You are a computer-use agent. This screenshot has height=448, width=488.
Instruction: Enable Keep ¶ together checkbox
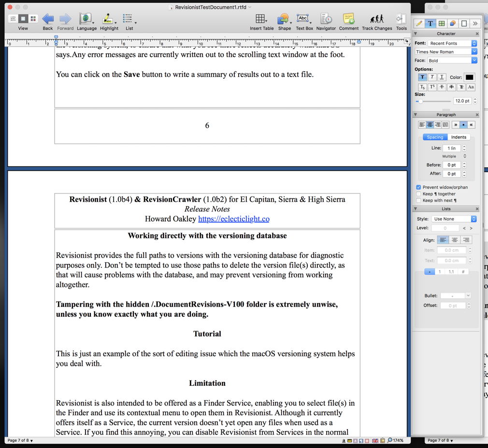(418, 194)
